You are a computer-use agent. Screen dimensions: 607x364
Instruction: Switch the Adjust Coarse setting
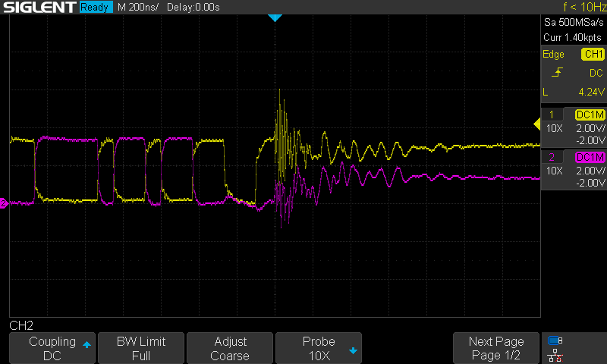click(x=230, y=348)
